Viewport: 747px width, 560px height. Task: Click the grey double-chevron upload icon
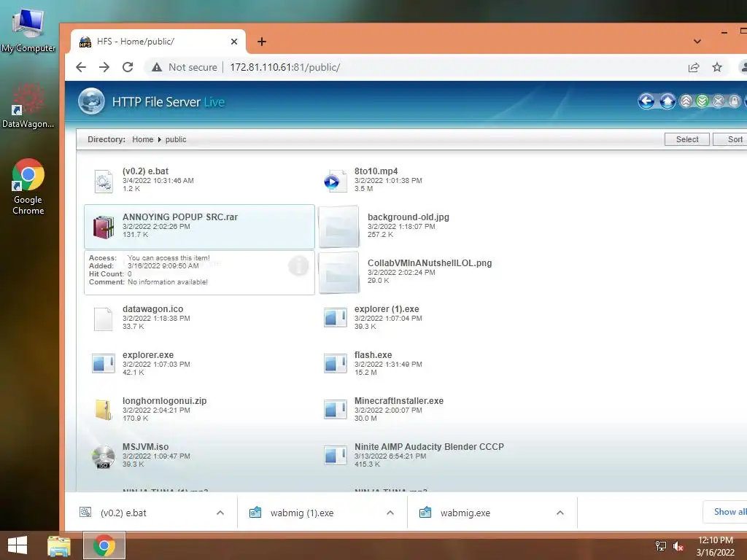686,101
